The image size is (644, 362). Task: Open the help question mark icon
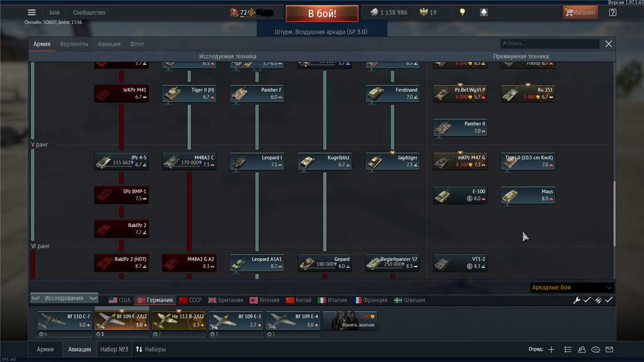pos(613,12)
